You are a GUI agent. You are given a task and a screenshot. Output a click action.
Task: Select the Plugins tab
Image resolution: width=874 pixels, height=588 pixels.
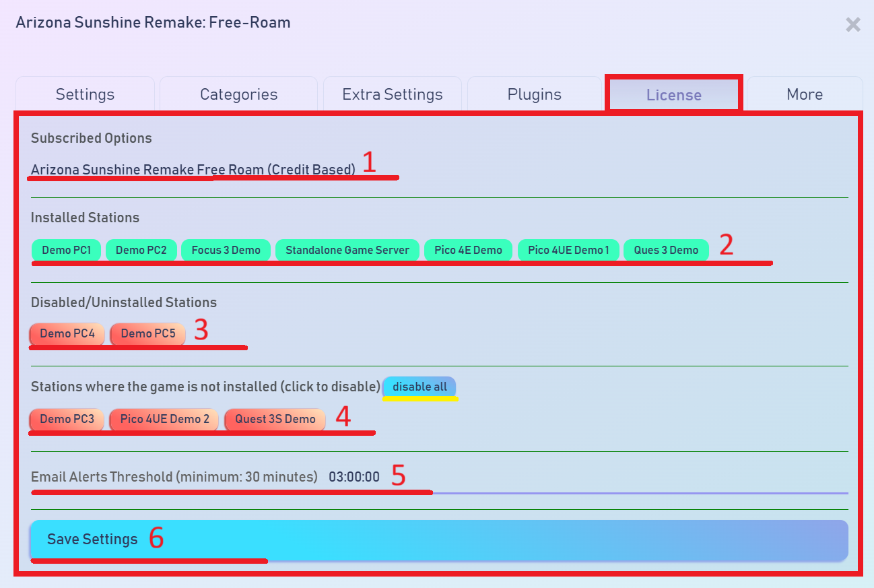coord(535,94)
